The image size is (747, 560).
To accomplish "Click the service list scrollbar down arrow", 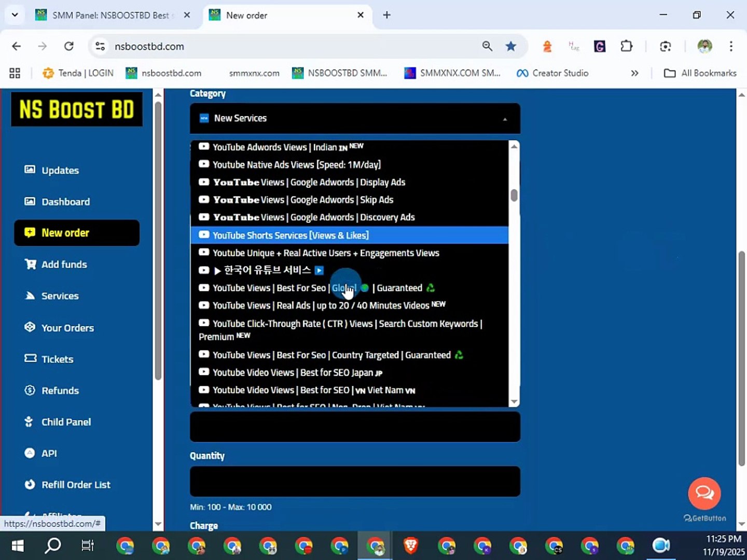I will [x=514, y=402].
